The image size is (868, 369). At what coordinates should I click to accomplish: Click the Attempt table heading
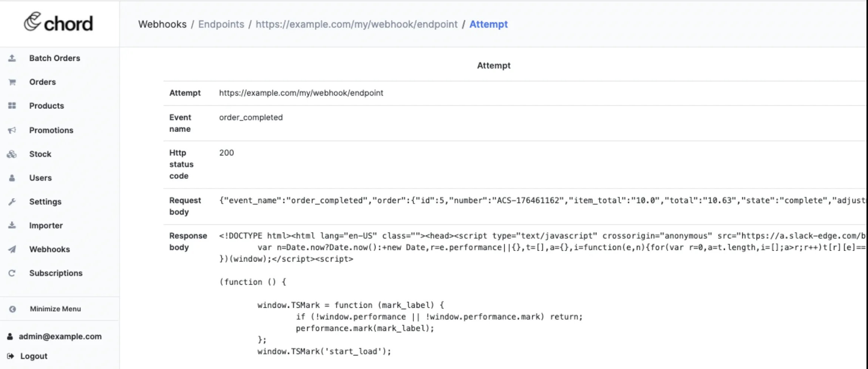pos(494,65)
